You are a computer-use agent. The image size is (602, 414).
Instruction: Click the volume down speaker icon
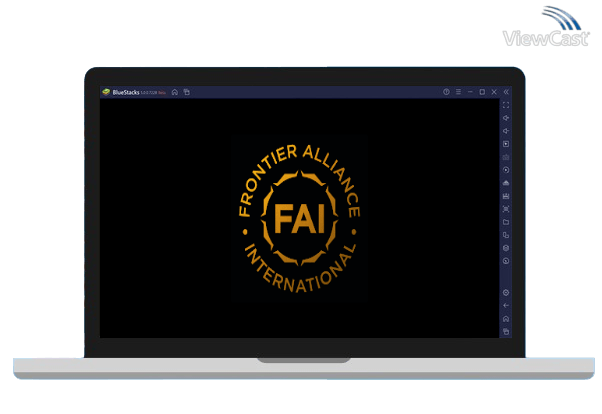click(x=506, y=131)
